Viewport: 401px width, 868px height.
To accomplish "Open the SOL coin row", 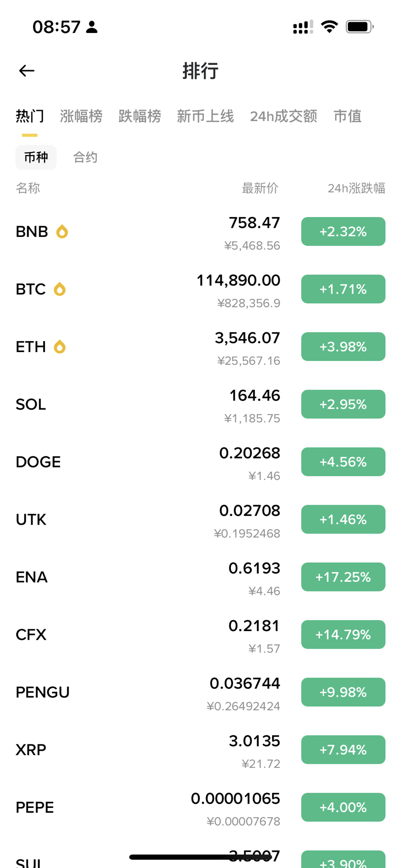I will pyautogui.click(x=200, y=404).
